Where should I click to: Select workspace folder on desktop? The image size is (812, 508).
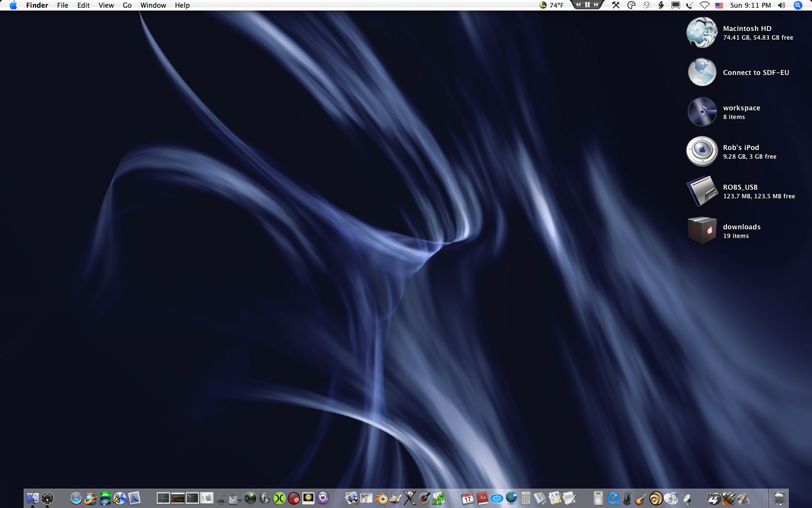702,112
